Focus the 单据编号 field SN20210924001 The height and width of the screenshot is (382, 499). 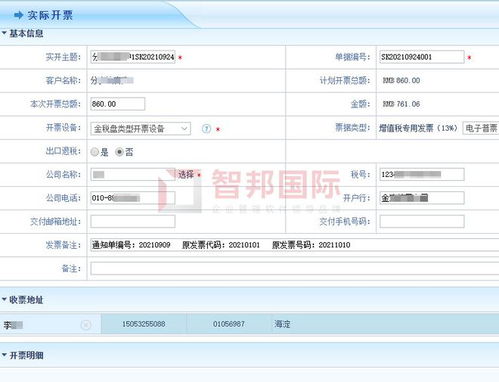pyautogui.click(x=422, y=57)
